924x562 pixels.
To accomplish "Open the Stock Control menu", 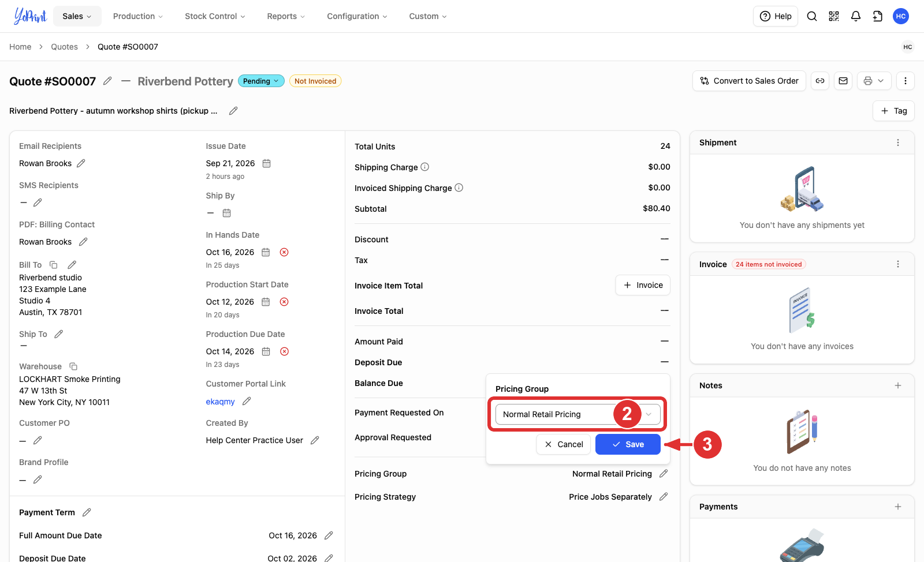I will click(x=215, y=16).
